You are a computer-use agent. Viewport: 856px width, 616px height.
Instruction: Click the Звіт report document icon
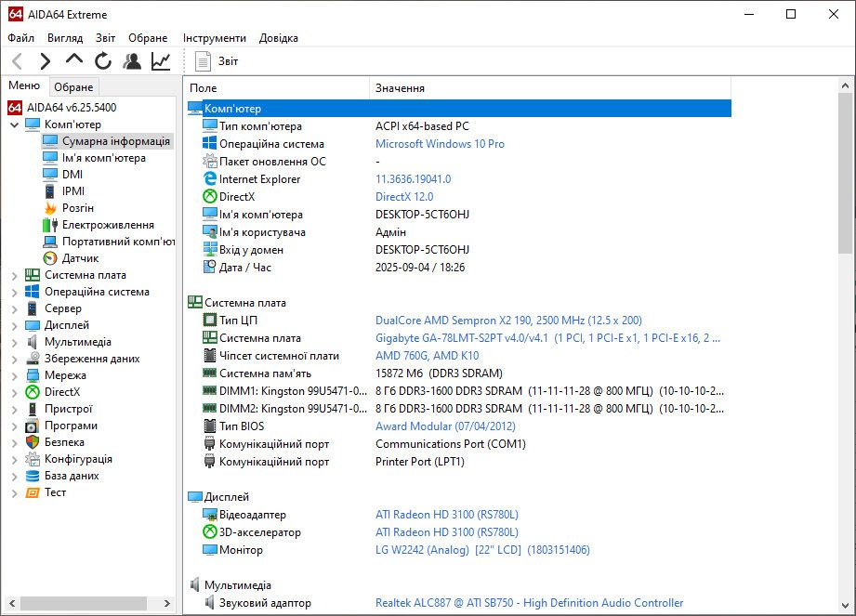point(203,61)
